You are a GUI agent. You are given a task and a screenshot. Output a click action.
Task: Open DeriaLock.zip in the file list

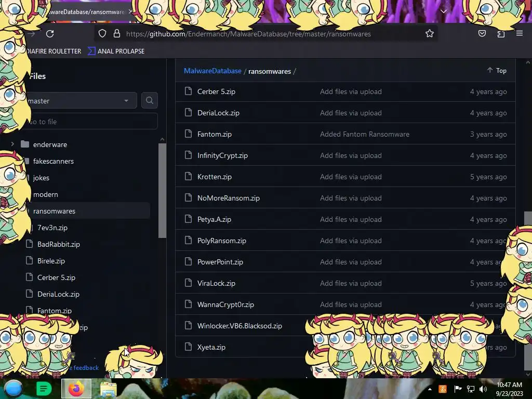click(x=218, y=113)
